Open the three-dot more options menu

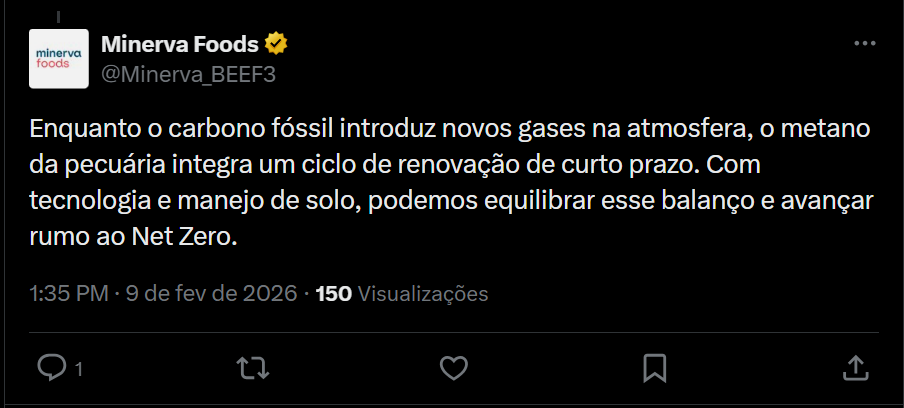pyautogui.click(x=864, y=44)
